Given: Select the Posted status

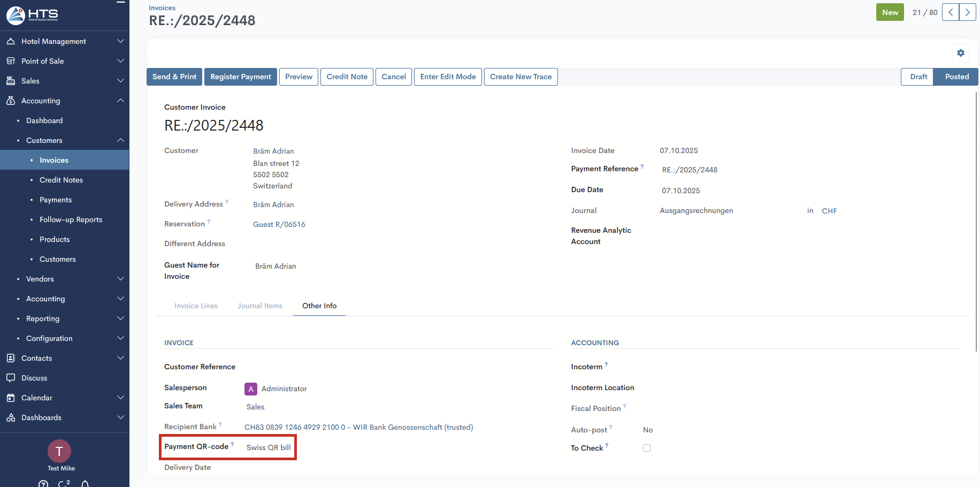Looking at the screenshot, I should tap(956, 77).
